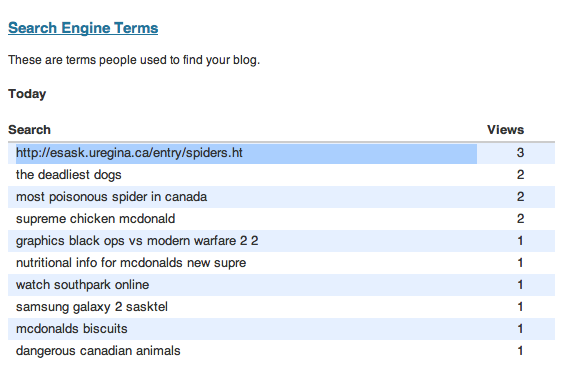563x381 pixels.
Task: Click 'supreme chicken mcdonald' search term
Action: [x=96, y=219]
